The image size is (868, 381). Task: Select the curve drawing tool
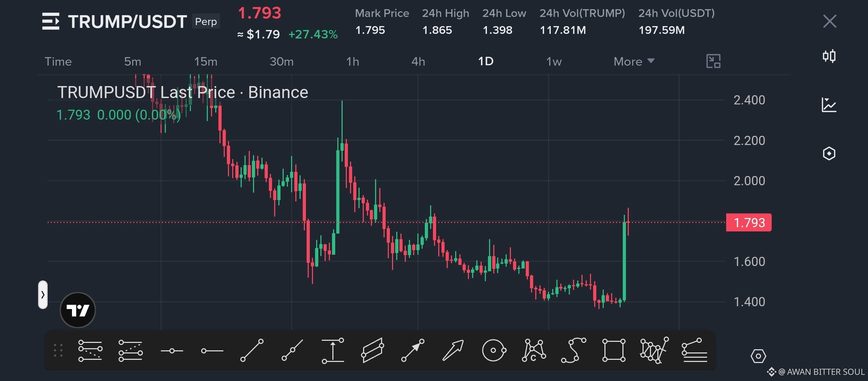(574, 350)
